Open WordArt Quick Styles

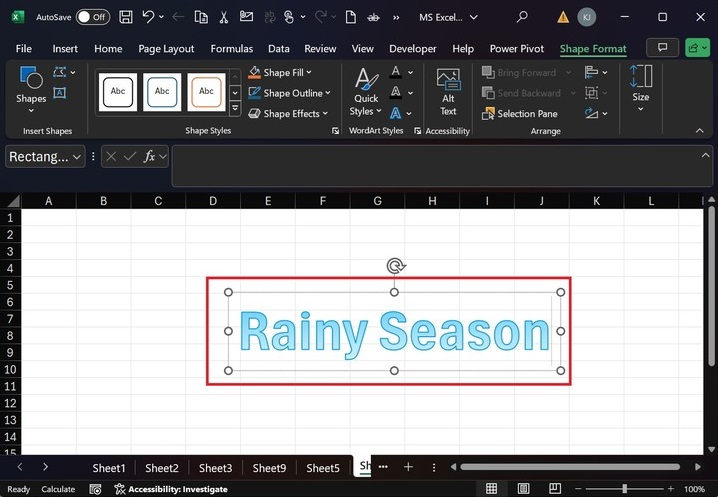[366, 91]
